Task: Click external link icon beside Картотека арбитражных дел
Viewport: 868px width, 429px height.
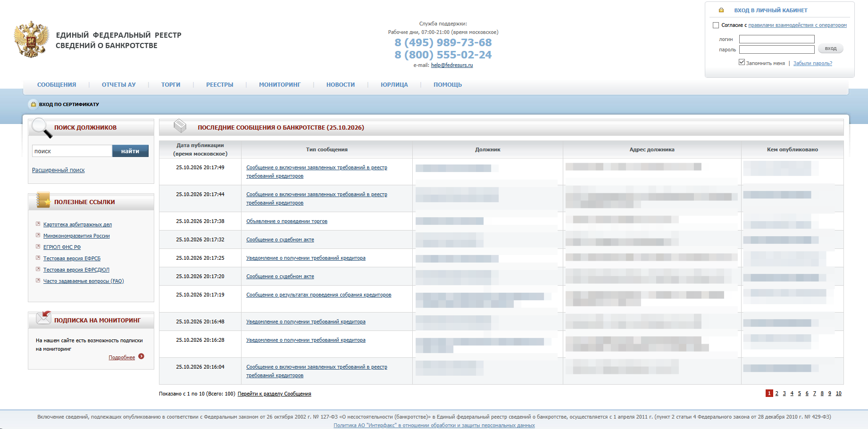Action: click(x=38, y=224)
